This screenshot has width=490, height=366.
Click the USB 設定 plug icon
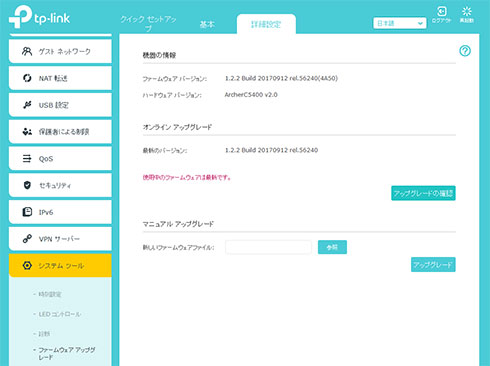click(27, 105)
